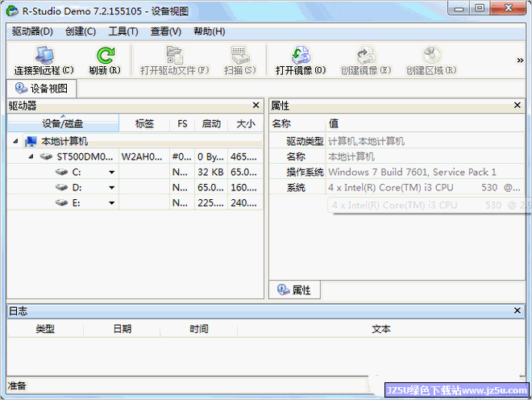
Task: Click the R-Studio app icon in title bar
Action: [x=13, y=10]
